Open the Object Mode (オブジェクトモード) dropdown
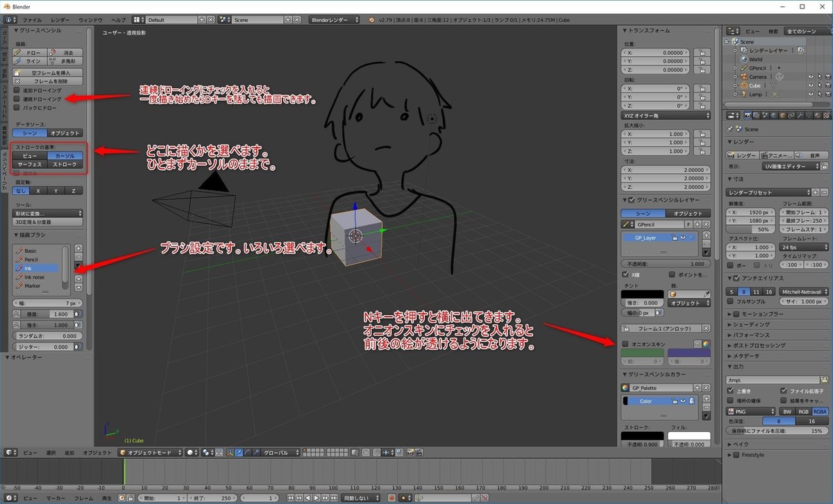The height and width of the screenshot is (504, 833). 151,452
